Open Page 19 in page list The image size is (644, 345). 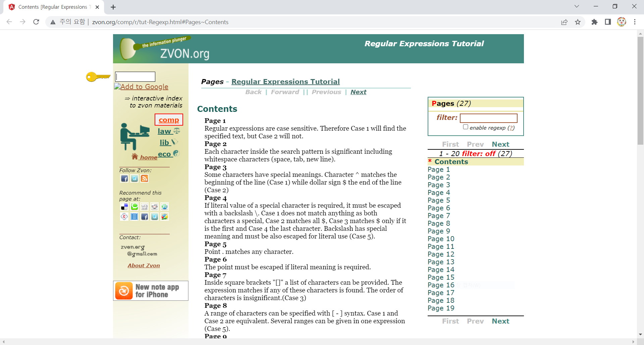(441, 308)
